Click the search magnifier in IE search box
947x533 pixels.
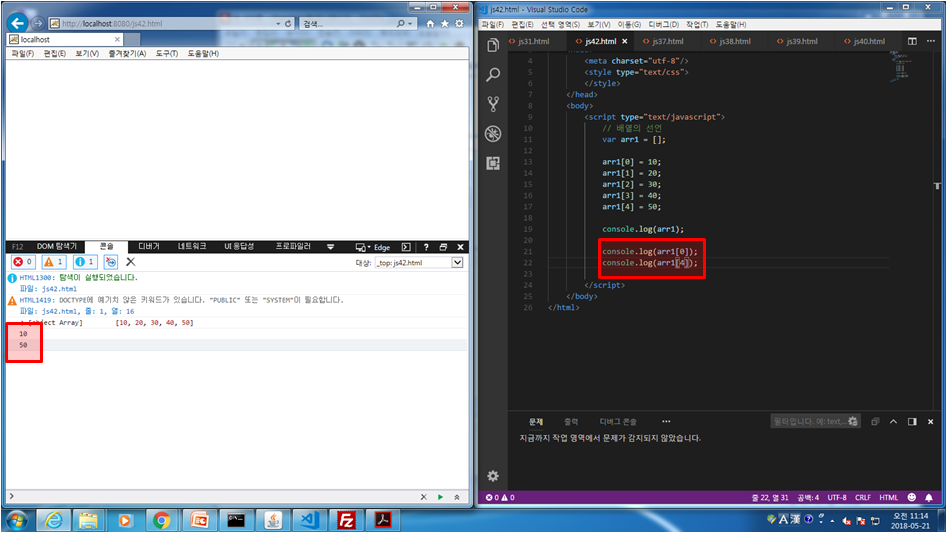[400, 24]
